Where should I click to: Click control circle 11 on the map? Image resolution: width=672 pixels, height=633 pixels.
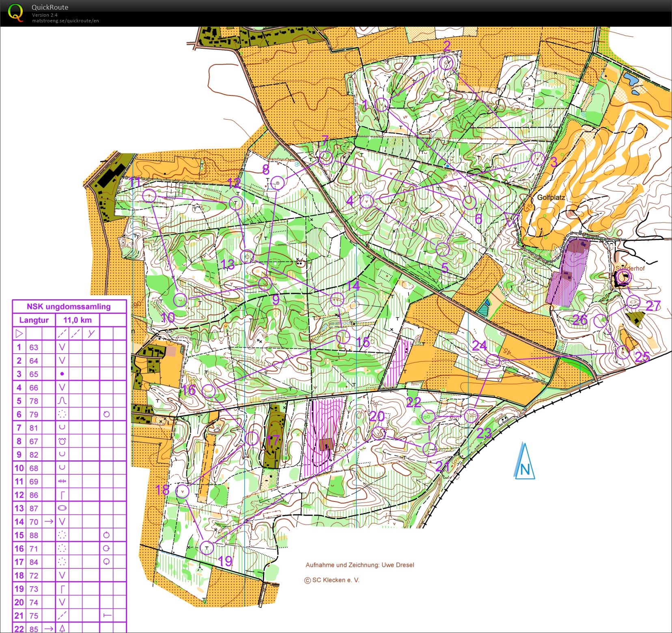point(149,196)
